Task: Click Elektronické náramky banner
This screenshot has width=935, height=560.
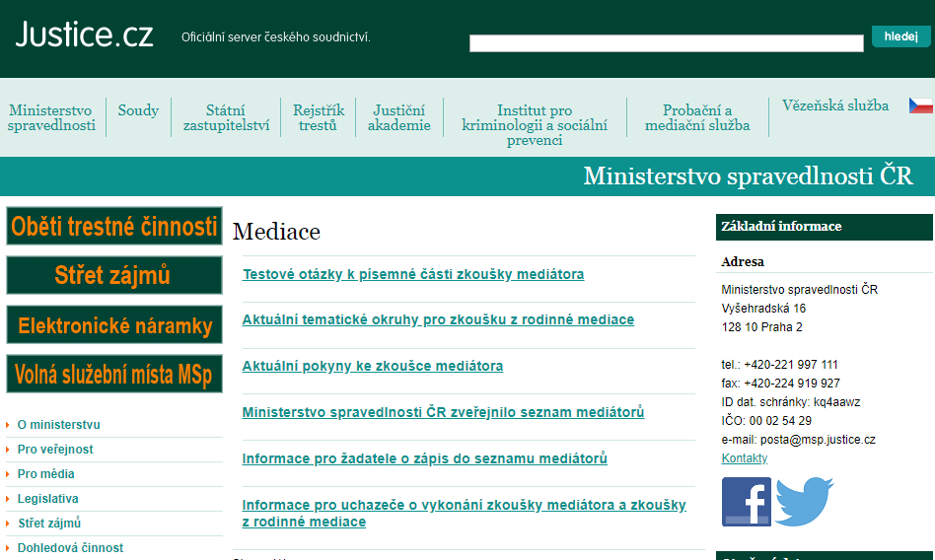Action: tap(114, 324)
